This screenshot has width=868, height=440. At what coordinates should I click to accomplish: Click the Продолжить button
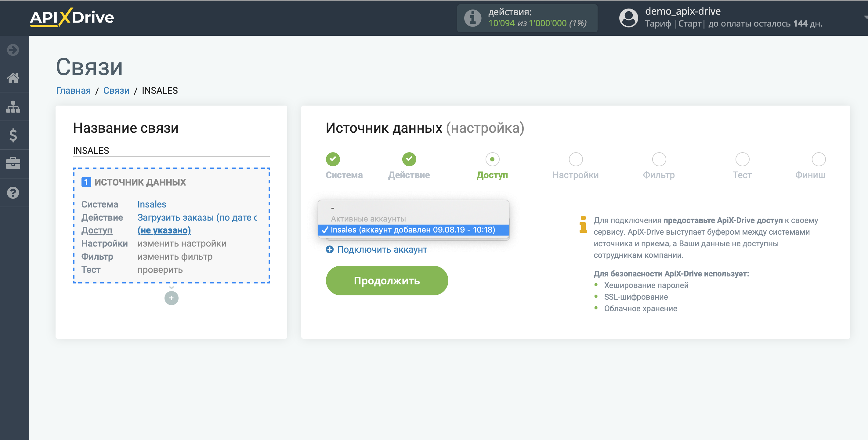(x=387, y=281)
